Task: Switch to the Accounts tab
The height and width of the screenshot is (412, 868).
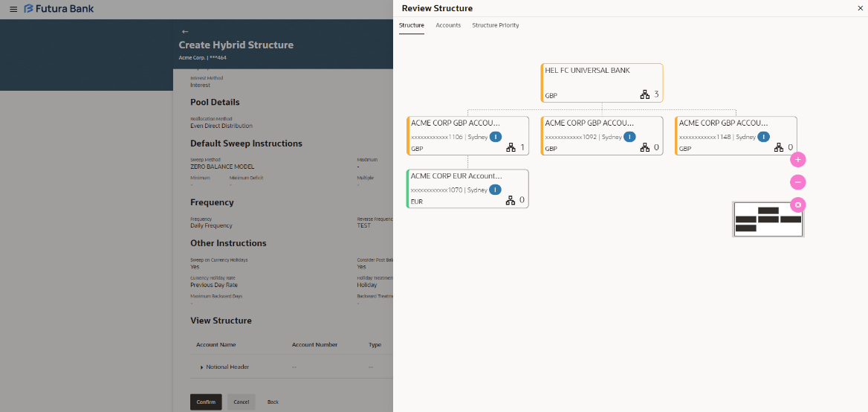Action: pos(448,25)
